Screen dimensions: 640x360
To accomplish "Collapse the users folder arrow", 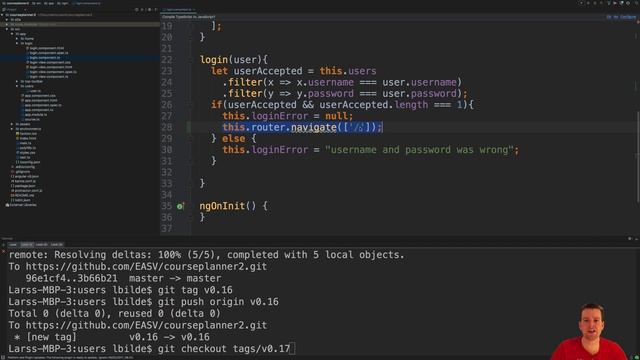I will tap(17, 86).
